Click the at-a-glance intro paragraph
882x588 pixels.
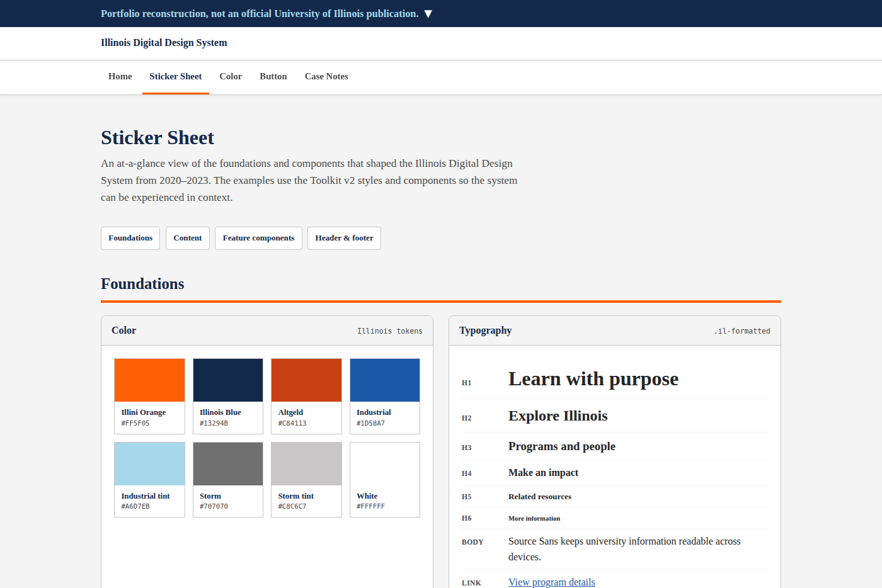coord(309,181)
